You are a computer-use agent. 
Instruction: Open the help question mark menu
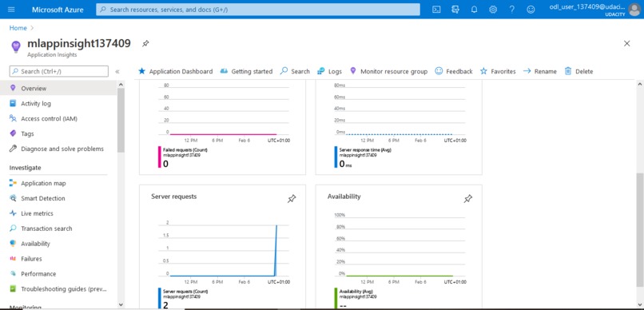pos(511,10)
